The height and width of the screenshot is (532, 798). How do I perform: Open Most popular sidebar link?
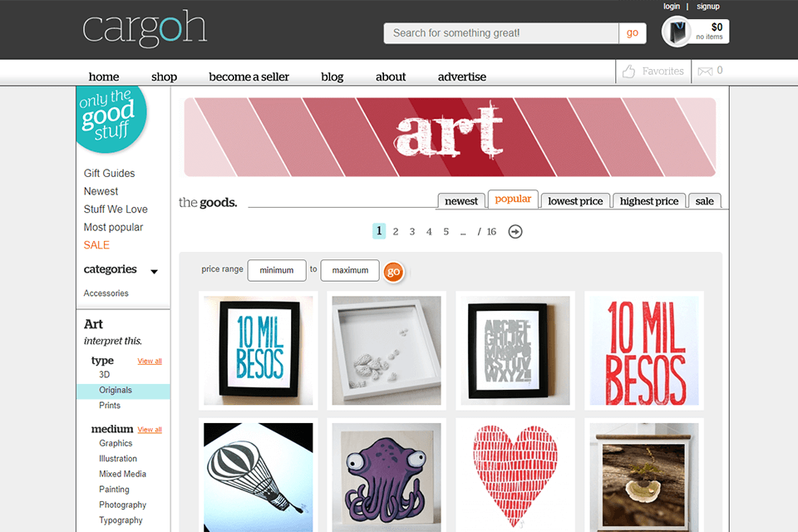[x=114, y=227]
